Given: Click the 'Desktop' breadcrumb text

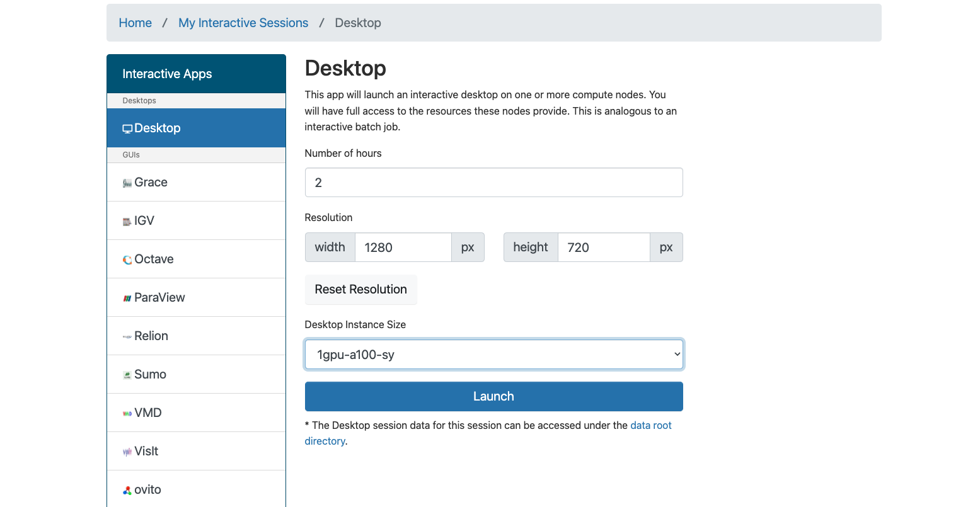Looking at the screenshot, I should click(x=358, y=23).
